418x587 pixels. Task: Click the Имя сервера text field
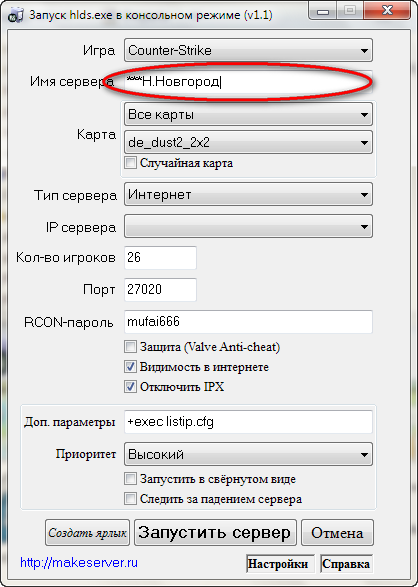248,82
